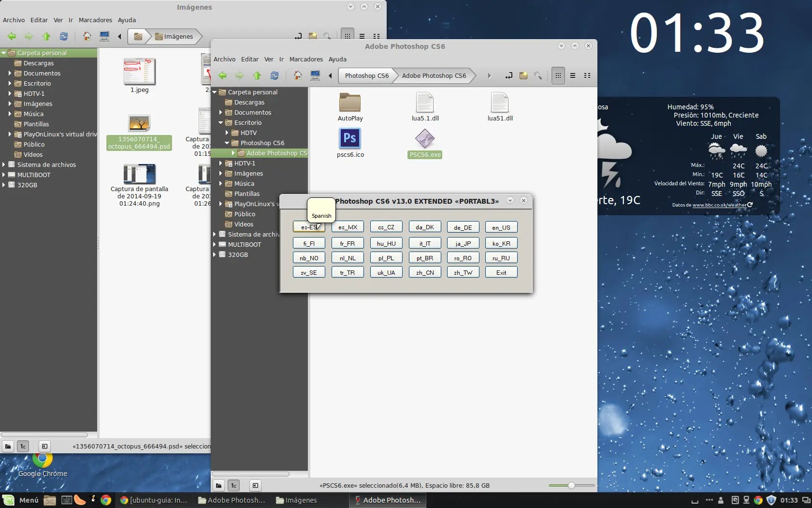
Task: Launch terminal from the panel
Action: pyautogui.click(x=67, y=500)
